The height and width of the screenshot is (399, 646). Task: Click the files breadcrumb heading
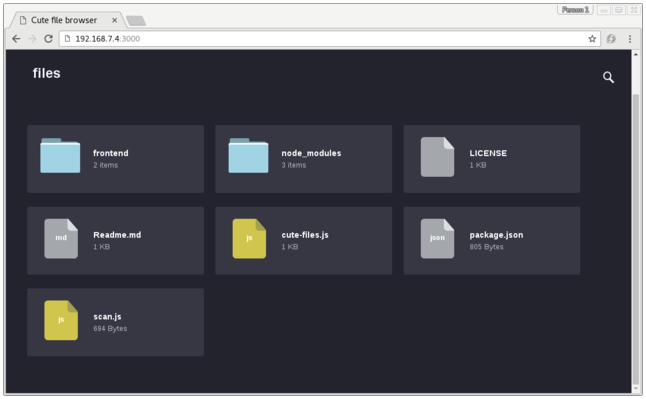click(47, 73)
